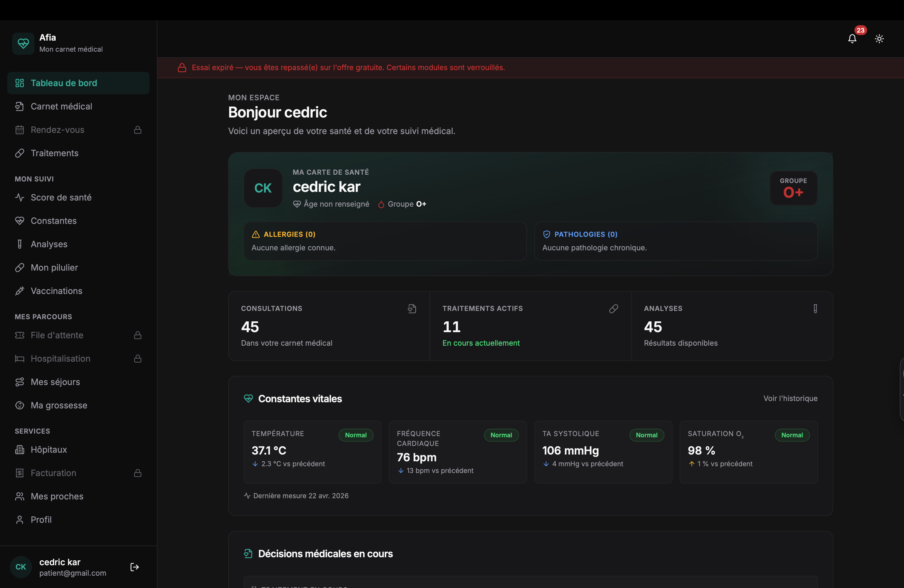Toggle the light/dark theme sun icon
The width and height of the screenshot is (904, 588).
click(879, 39)
